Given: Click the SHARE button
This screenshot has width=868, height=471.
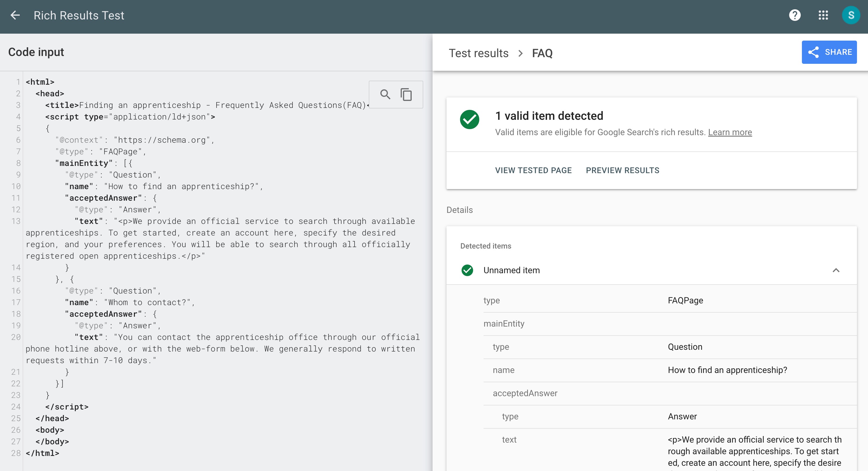Looking at the screenshot, I should coord(829,52).
